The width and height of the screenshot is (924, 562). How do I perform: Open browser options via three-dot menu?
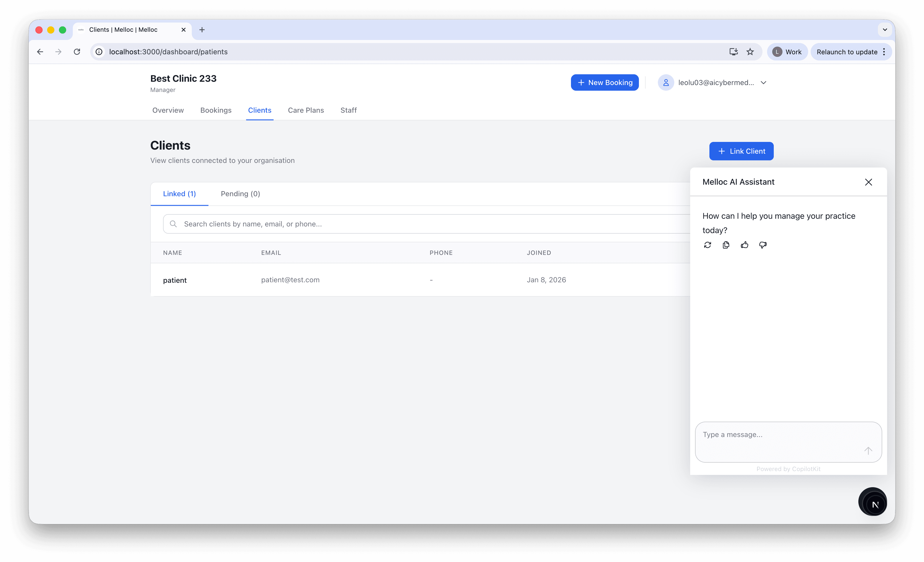pyautogui.click(x=884, y=52)
